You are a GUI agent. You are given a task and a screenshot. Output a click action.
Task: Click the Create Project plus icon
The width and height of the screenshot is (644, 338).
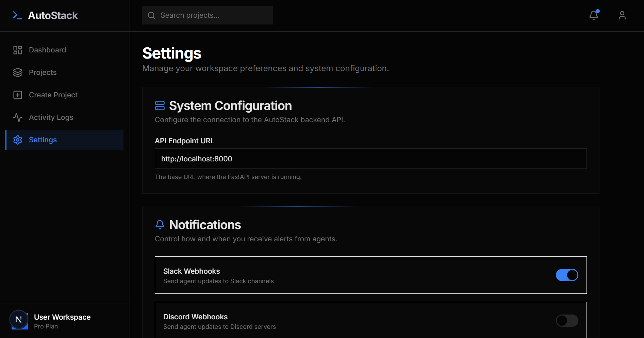pos(18,95)
